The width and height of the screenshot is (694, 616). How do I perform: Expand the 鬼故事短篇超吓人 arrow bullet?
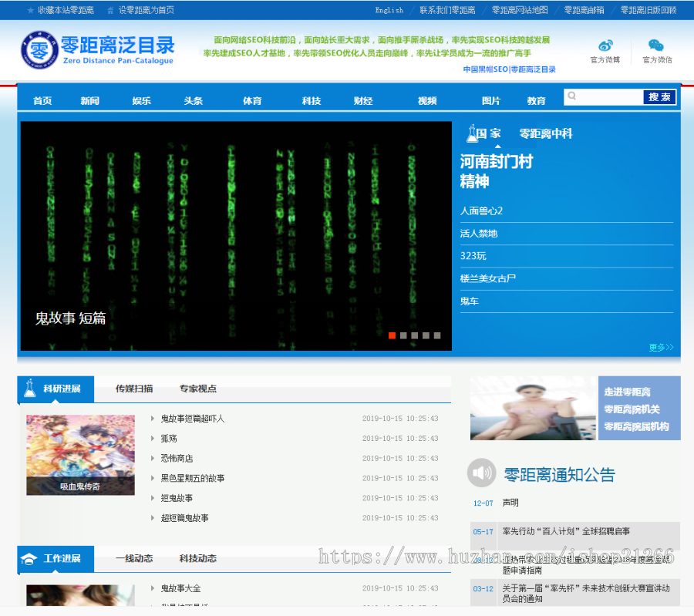(x=153, y=419)
